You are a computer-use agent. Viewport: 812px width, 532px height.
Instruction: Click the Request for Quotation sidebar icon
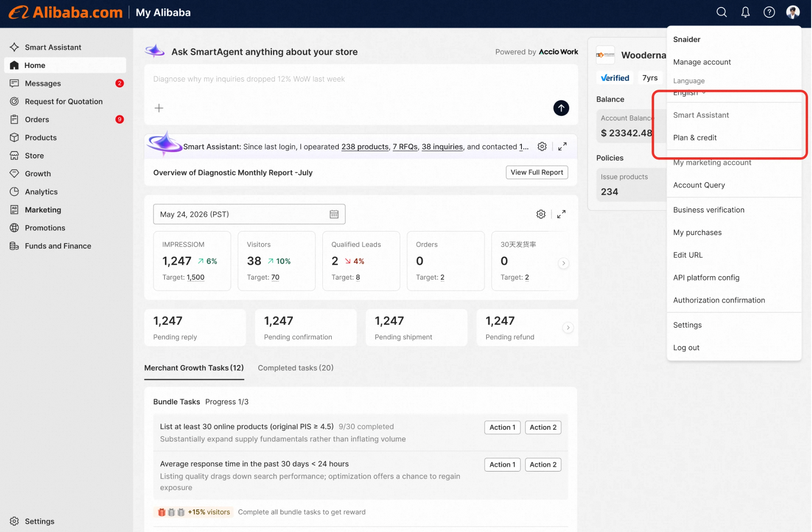[15, 102]
